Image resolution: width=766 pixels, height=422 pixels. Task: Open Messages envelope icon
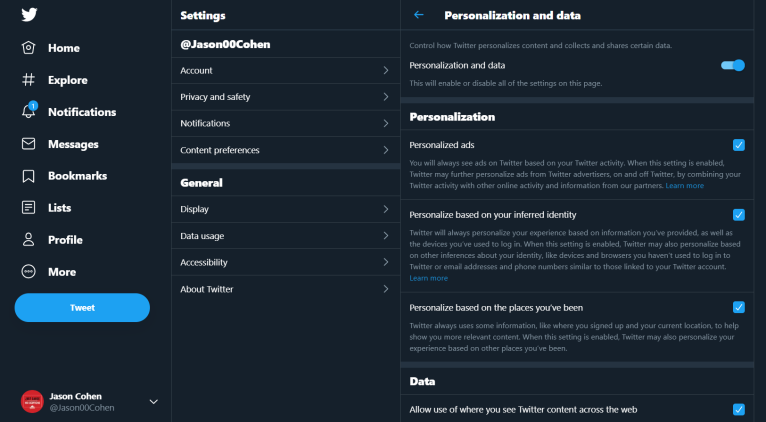tap(28, 144)
